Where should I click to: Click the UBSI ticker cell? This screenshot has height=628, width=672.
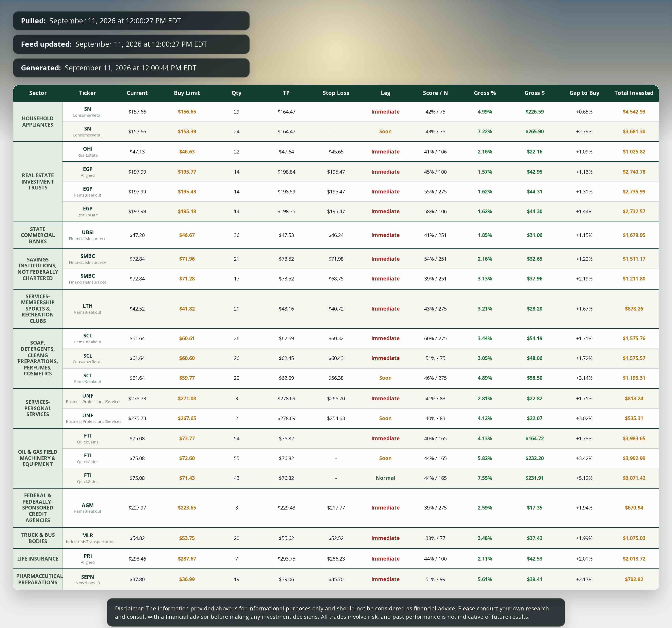[x=88, y=235]
